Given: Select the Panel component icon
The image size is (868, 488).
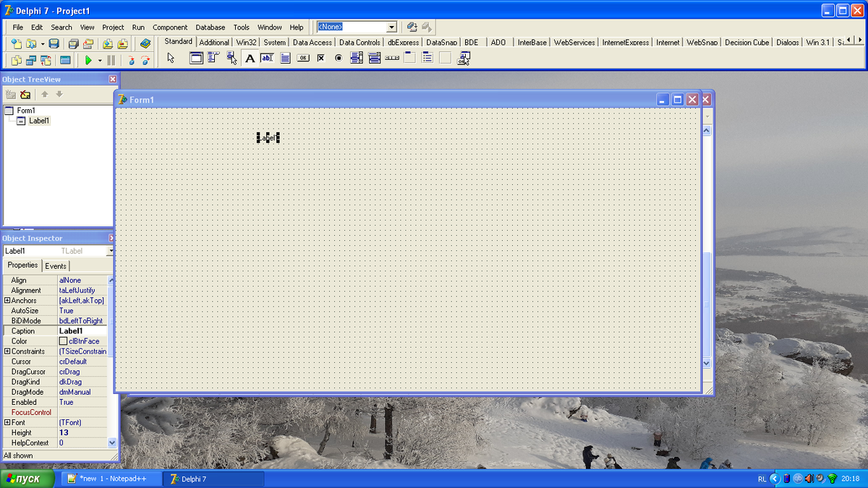Looking at the screenshot, I should pyautogui.click(x=445, y=58).
